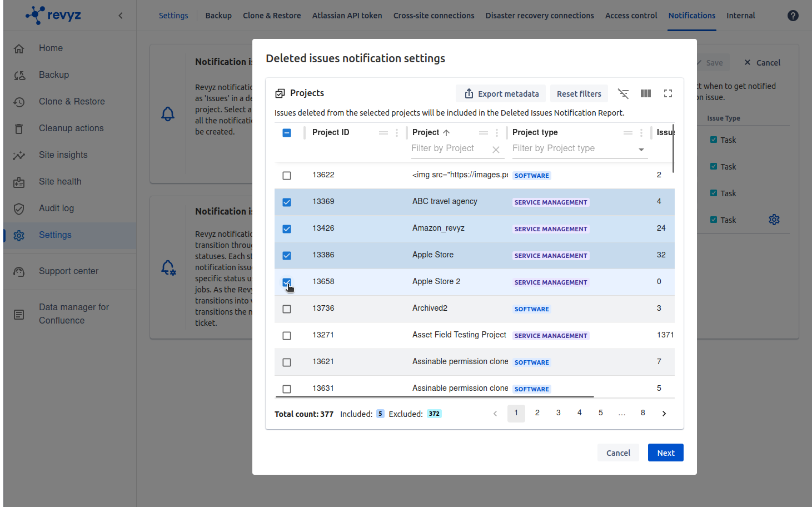Open the help question mark icon
Viewport: 812px width, 507px height.
click(793, 16)
